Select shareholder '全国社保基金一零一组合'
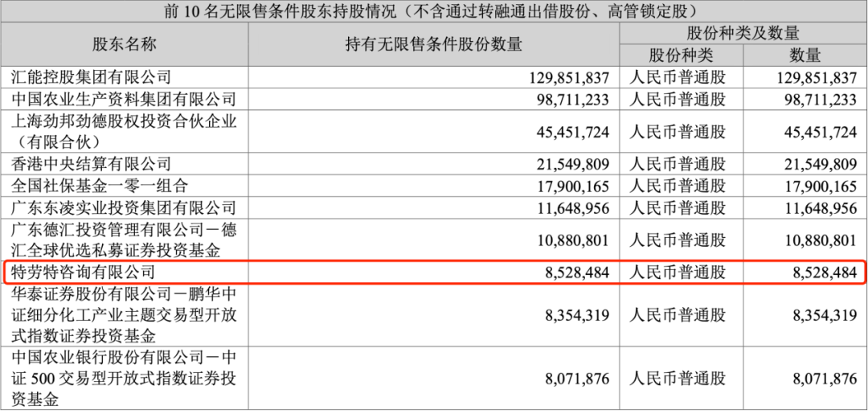The image size is (868, 414). pyautogui.click(x=100, y=186)
